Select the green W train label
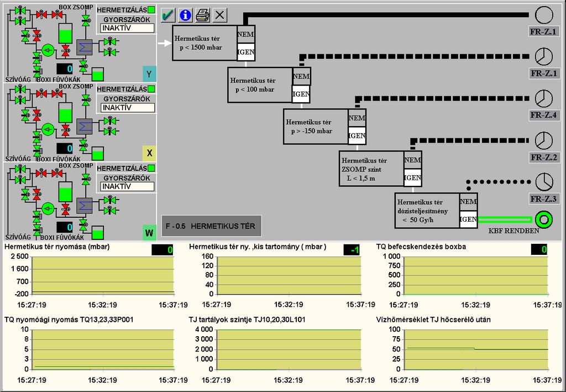The width and height of the screenshot is (566, 392). 149,232
